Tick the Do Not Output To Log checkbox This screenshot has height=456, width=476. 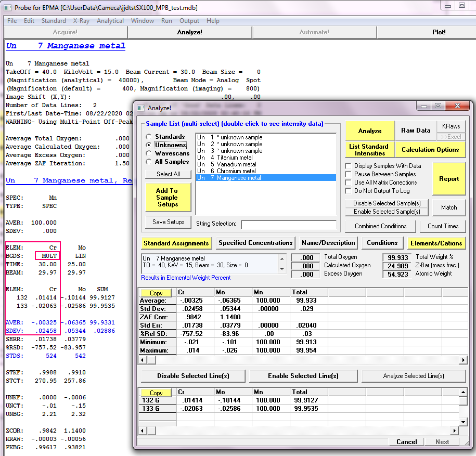tap(349, 191)
